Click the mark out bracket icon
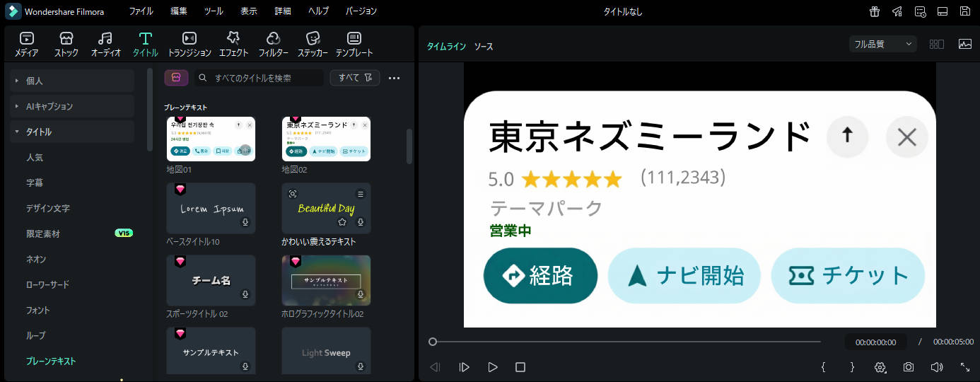Viewport: 980px width, 382px height. pyautogui.click(x=852, y=367)
